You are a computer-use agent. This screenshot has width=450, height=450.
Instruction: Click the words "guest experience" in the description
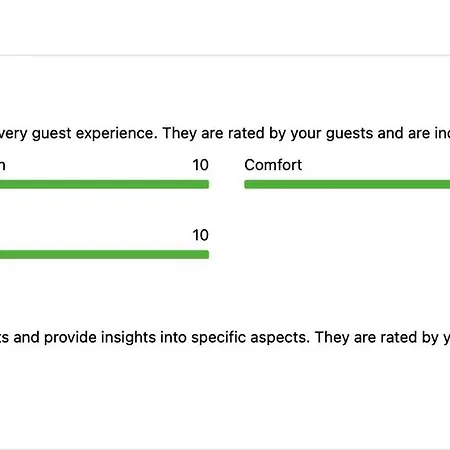click(94, 134)
